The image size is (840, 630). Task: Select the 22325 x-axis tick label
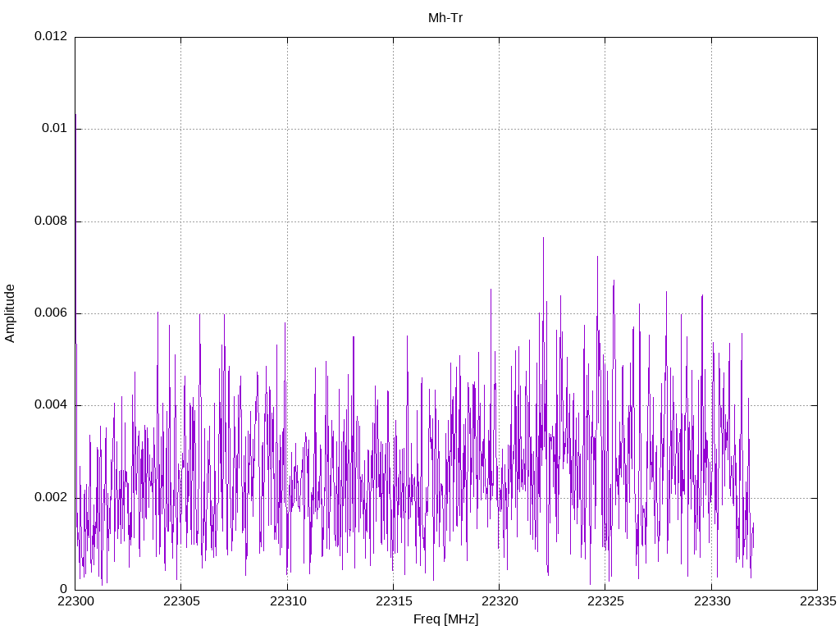(x=605, y=601)
